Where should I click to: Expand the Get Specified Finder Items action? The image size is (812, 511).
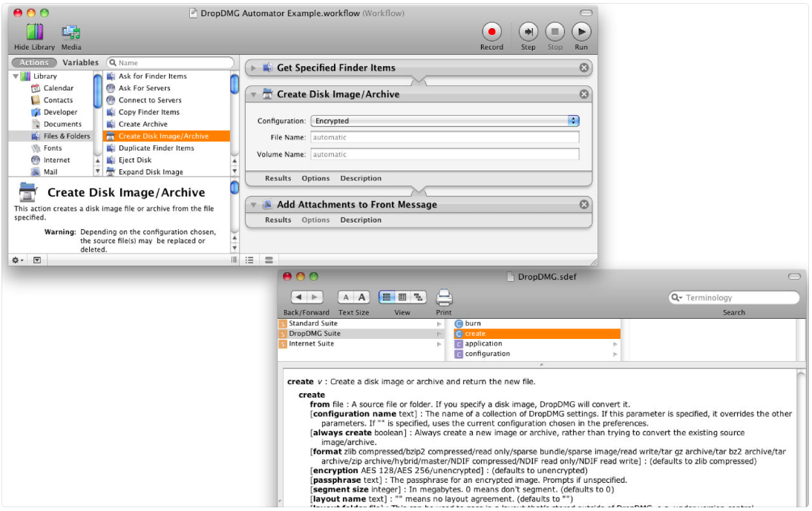point(253,67)
